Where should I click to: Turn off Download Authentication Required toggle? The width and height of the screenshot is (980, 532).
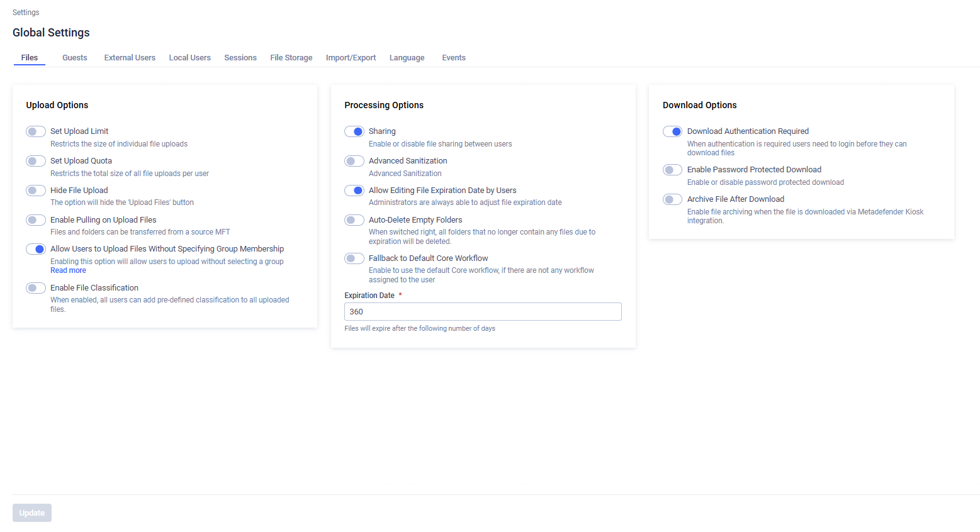pos(672,131)
